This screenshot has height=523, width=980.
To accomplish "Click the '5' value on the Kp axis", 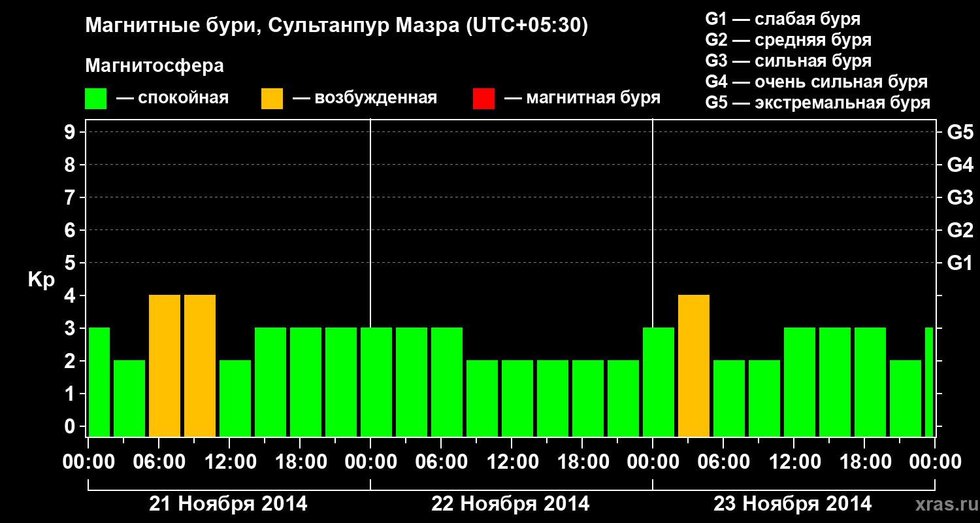I will [71, 263].
